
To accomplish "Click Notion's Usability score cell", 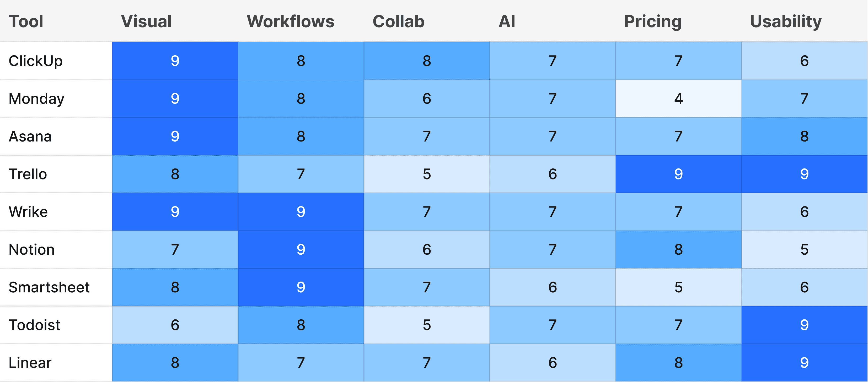I will 804,249.
